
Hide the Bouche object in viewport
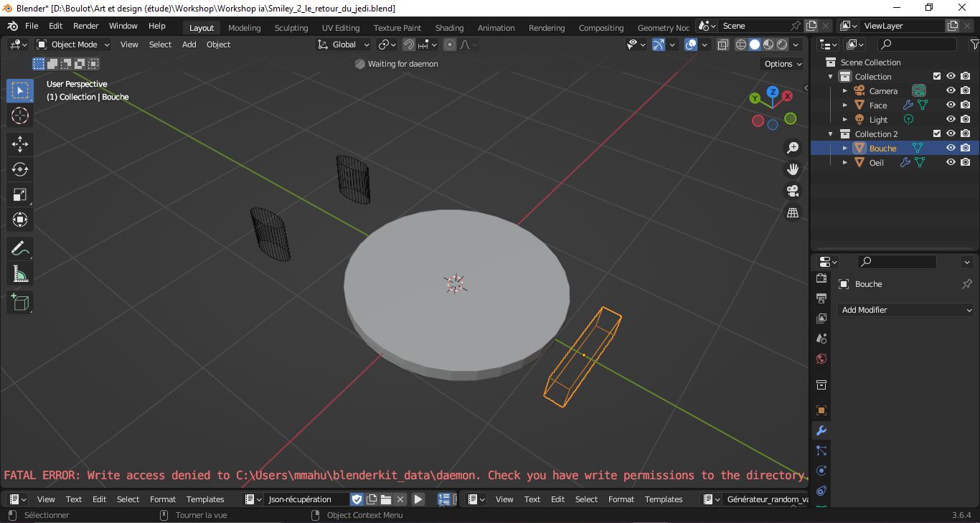(951, 148)
